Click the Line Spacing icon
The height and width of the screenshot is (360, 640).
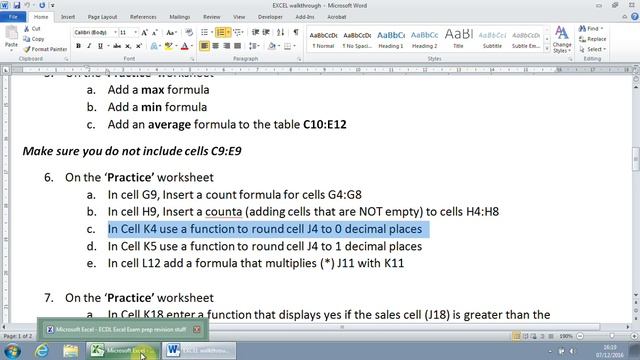tap(253, 46)
